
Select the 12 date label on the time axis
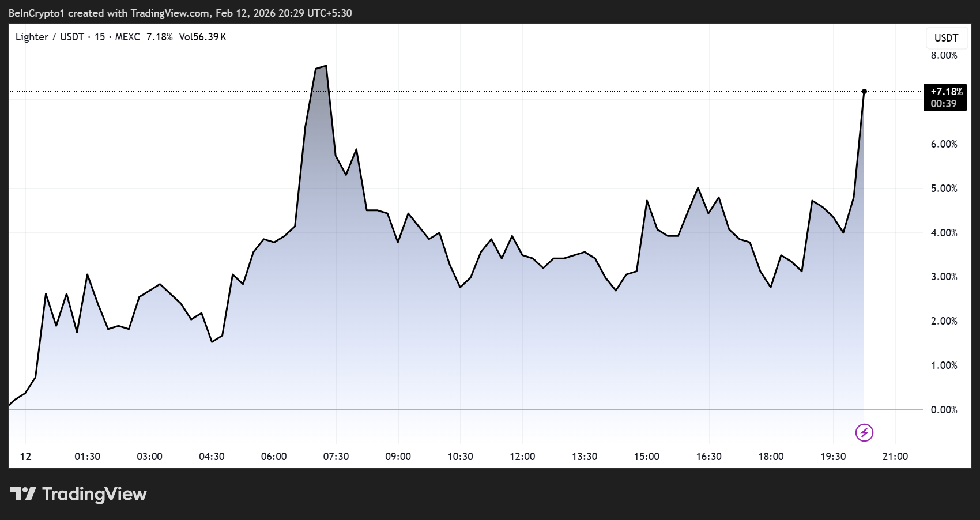[25, 456]
